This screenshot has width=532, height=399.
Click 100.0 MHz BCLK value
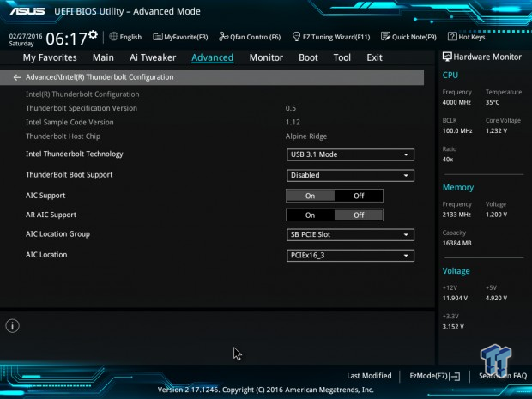coord(457,130)
